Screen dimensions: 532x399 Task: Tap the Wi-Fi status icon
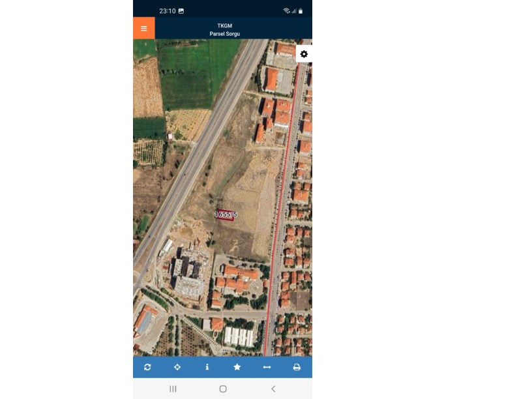(286, 11)
